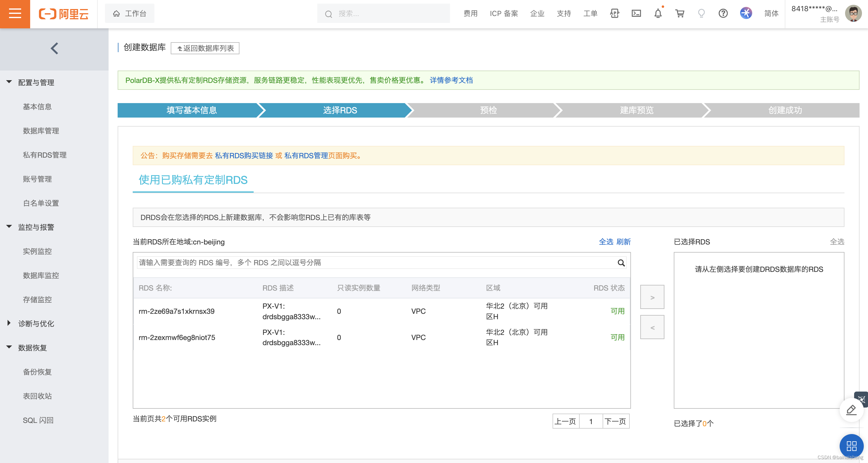Open 私有RDS管理 link in notice

tap(306, 156)
